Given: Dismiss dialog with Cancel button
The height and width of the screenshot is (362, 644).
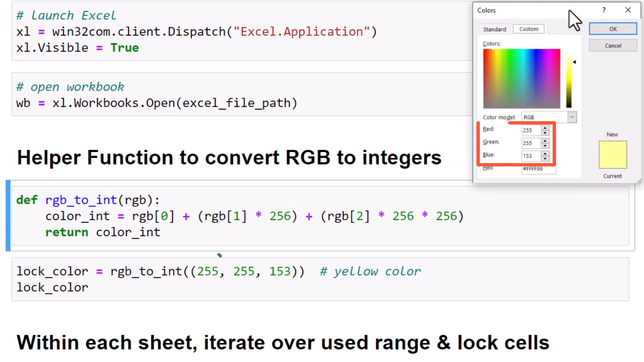Looking at the screenshot, I should pos(613,45).
